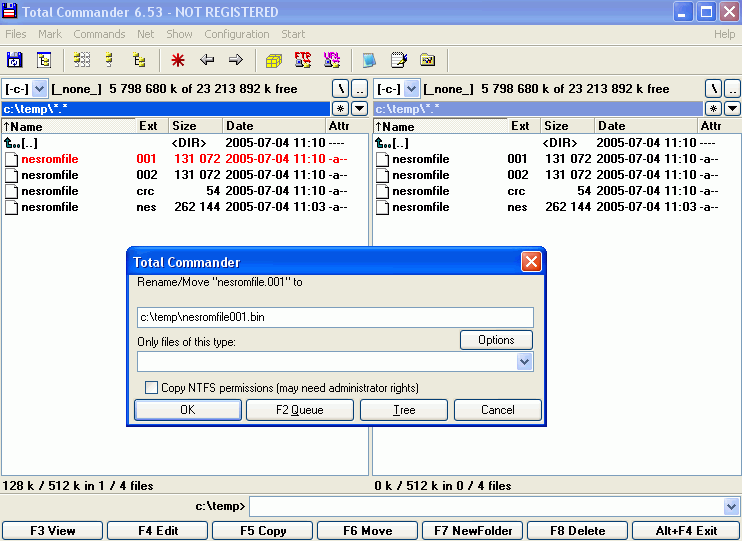
Task: Click the red asterisk invert selection icon
Action: (178, 60)
